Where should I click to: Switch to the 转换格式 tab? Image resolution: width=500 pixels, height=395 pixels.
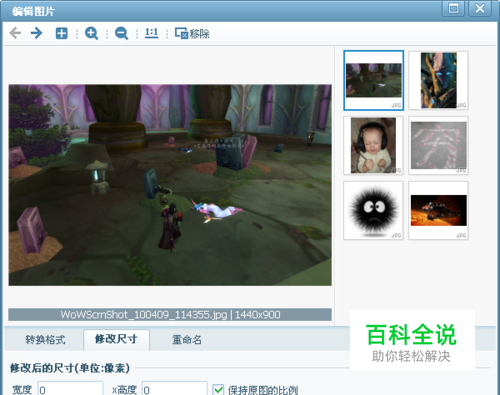click(45, 340)
